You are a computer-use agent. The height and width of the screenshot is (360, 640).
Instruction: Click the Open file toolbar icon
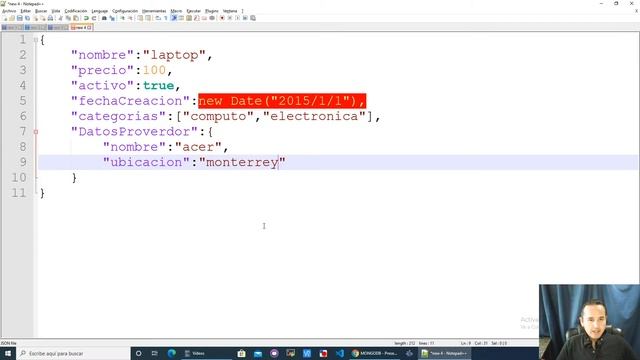click(x=12, y=18)
